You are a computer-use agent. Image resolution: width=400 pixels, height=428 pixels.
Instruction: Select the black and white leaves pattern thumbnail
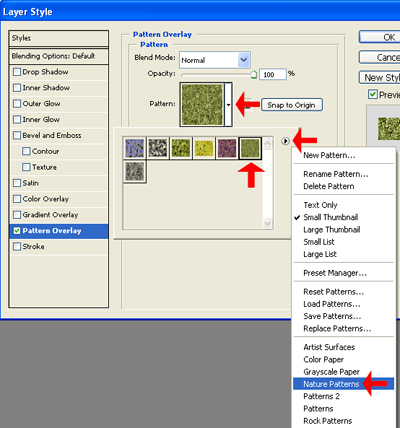(158, 148)
